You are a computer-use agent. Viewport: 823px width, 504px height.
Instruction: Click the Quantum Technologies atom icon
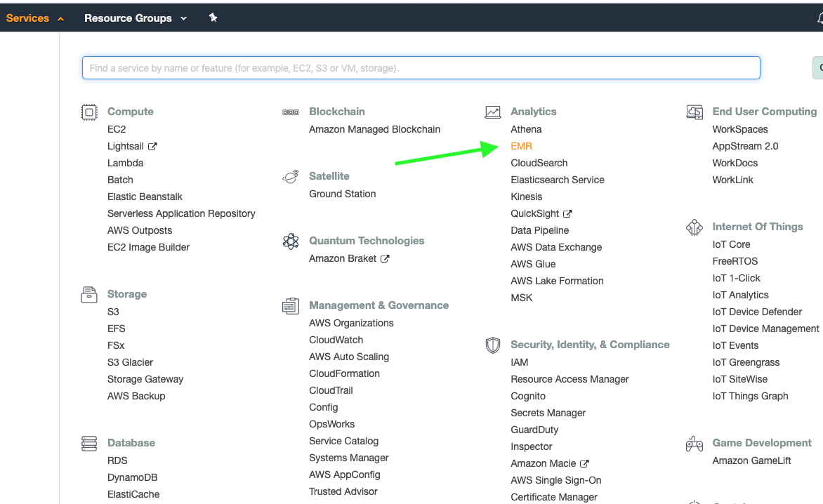click(x=291, y=241)
